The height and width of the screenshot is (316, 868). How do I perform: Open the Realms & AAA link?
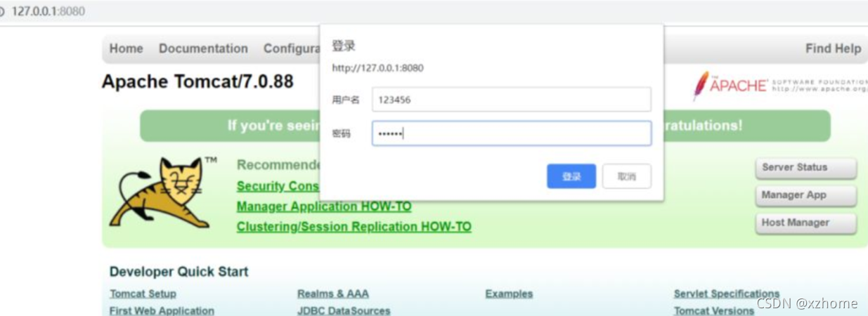tap(333, 294)
